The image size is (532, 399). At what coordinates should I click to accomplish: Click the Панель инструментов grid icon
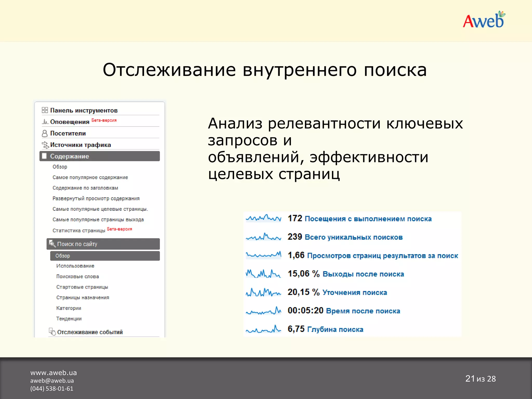coord(45,110)
